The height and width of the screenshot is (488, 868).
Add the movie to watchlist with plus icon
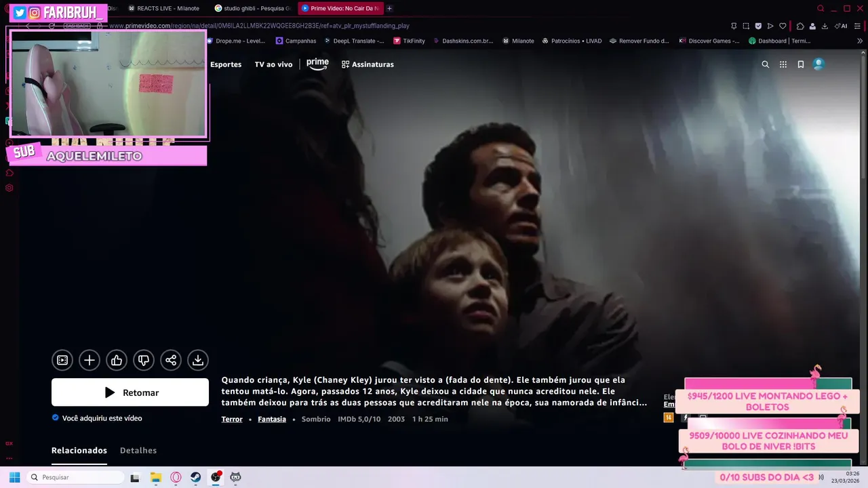90,361
